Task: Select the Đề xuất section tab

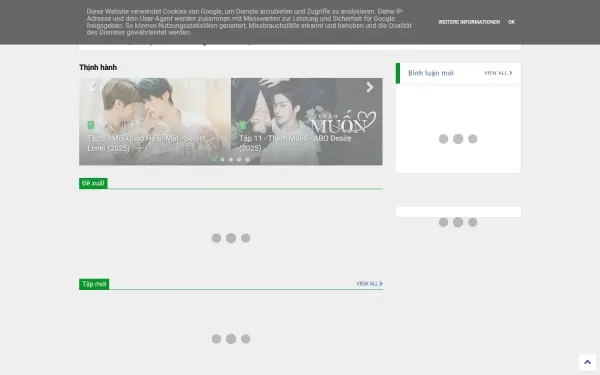Action: [93, 183]
